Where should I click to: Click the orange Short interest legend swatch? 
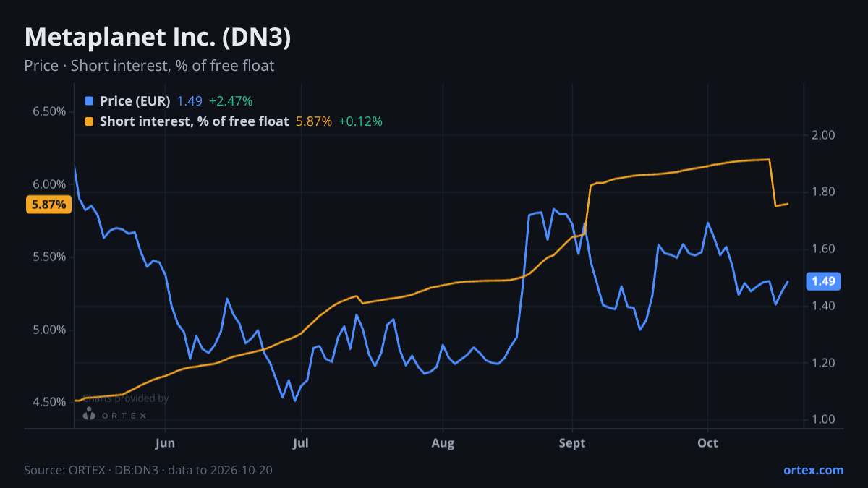click(x=89, y=121)
